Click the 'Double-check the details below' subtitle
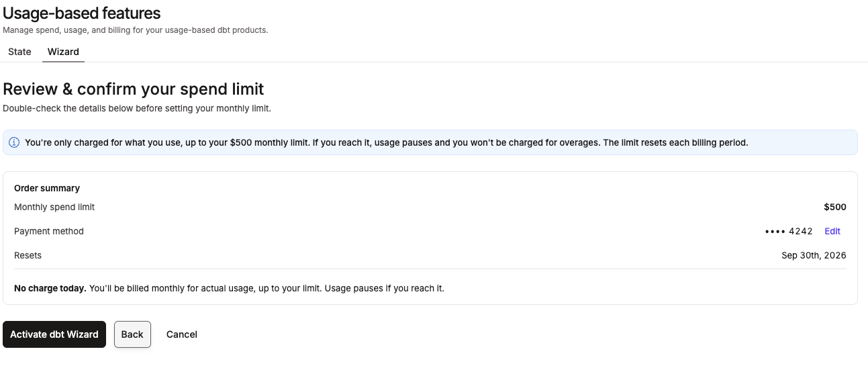 point(137,108)
